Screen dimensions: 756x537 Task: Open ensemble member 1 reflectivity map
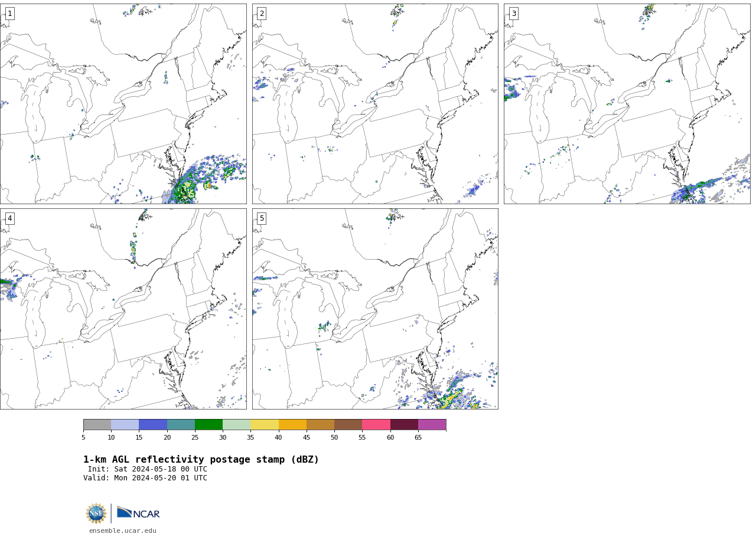tap(123, 104)
